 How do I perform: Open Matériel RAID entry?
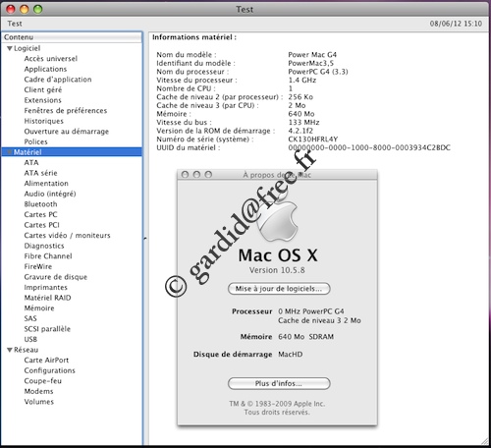pyautogui.click(x=47, y=298)
